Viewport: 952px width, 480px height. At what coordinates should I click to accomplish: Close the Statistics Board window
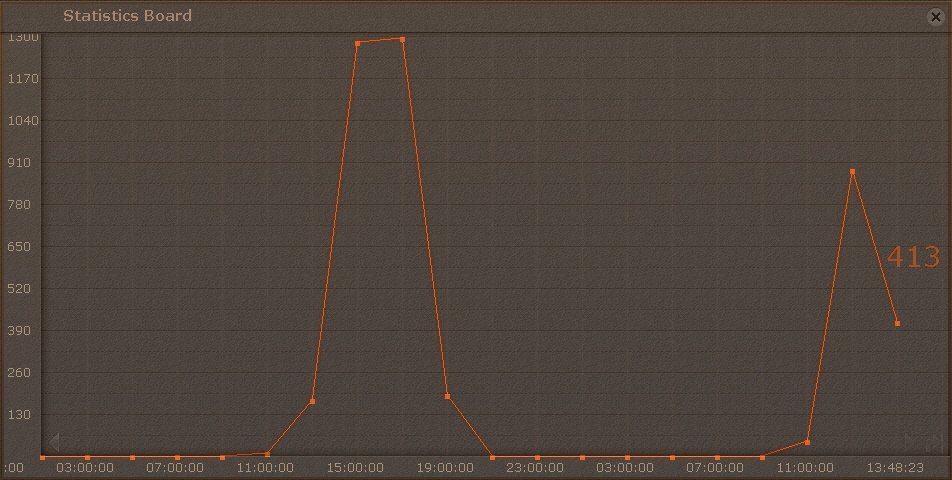pos(935,16)
